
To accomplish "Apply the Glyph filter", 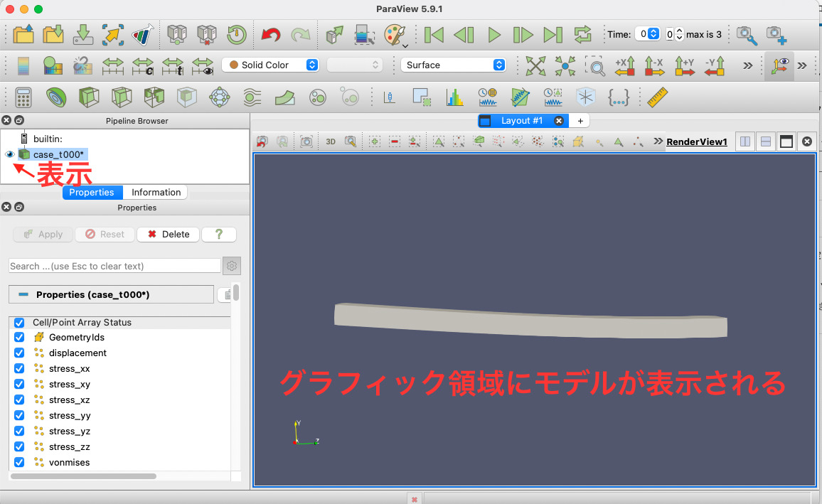I will [x=220, y=97].
